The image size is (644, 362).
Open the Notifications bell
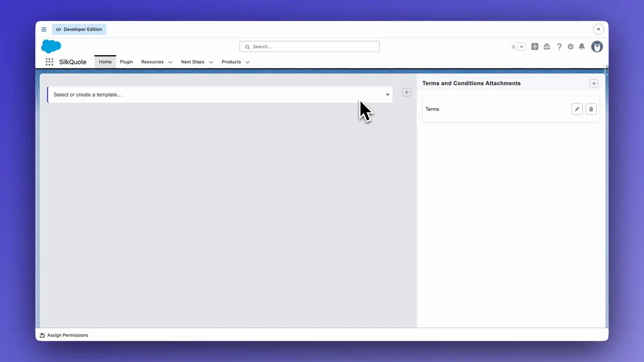pos(582,47)
